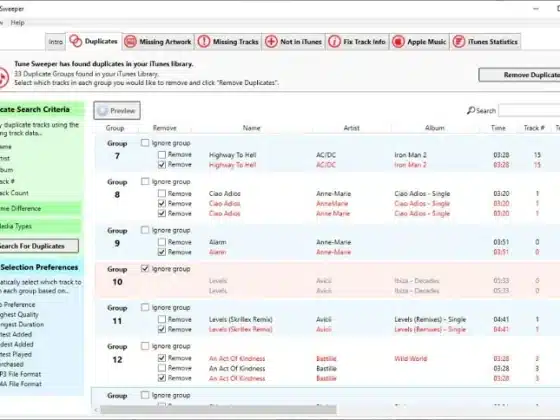The height and width of the screenshot is (420, 560).
Task: Sort by the Time column header
Action: pyautogui.click(x=498, y=128)
